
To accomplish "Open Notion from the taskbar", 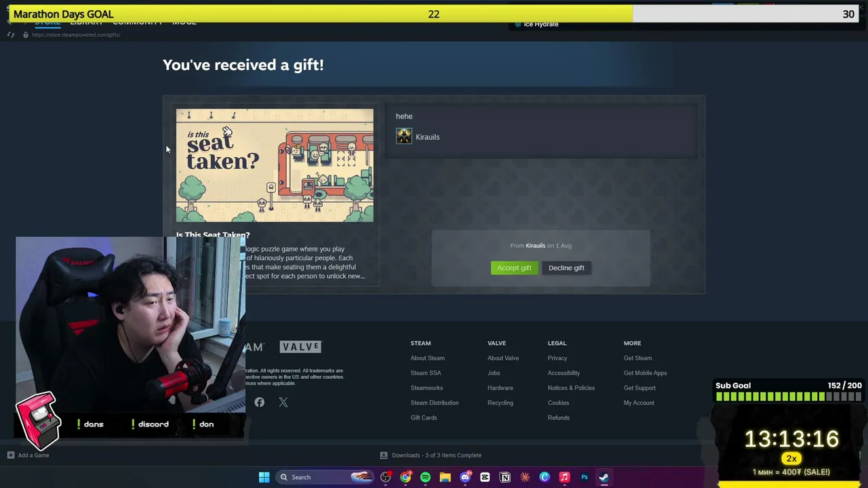I will 505,477.
